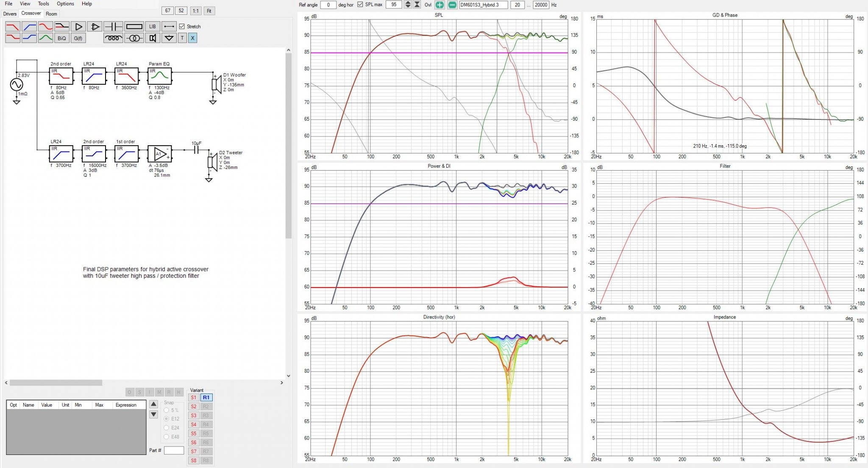Select the black-red shelving attenuator tool

62,27
